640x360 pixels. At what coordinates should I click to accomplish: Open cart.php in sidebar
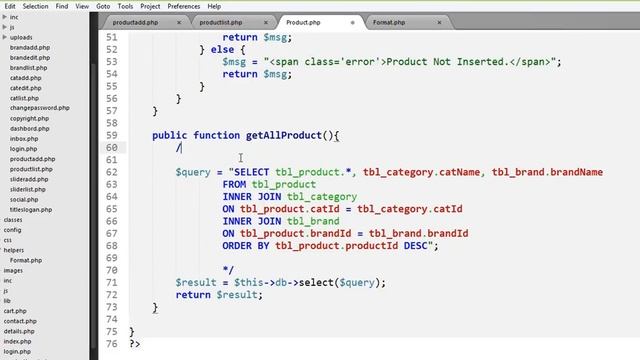(x=15, y=311)
